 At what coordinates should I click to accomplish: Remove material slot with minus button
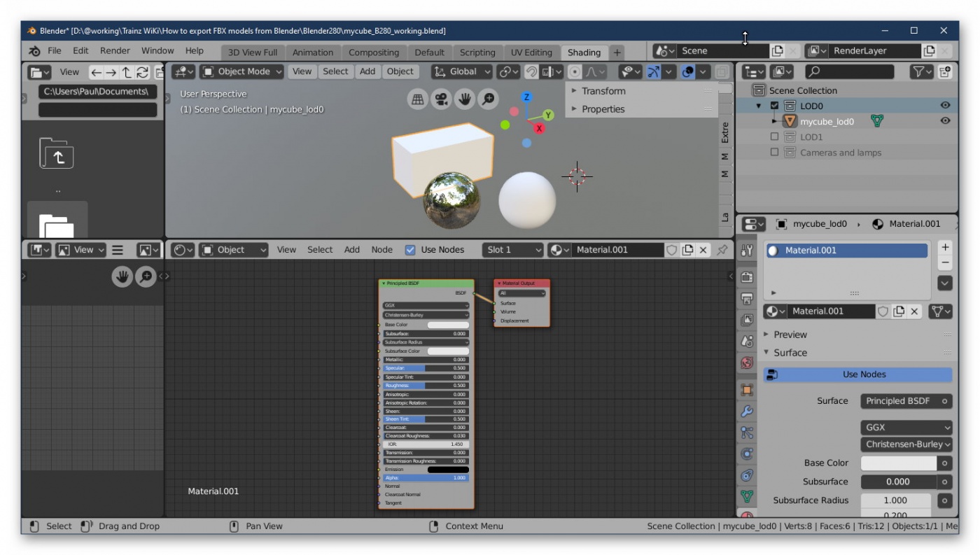tap(945, 262)
